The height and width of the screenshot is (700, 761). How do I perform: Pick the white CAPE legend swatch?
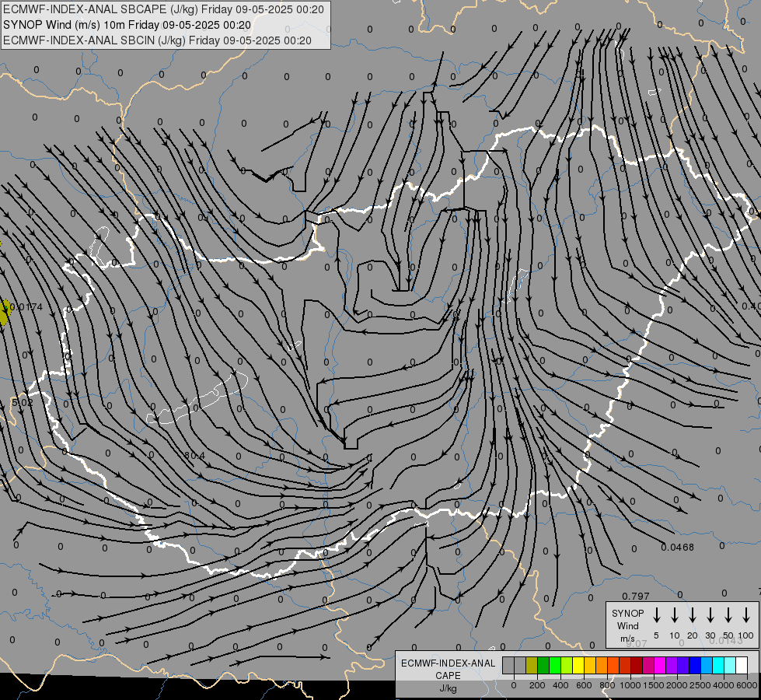(x=742, y=665)
